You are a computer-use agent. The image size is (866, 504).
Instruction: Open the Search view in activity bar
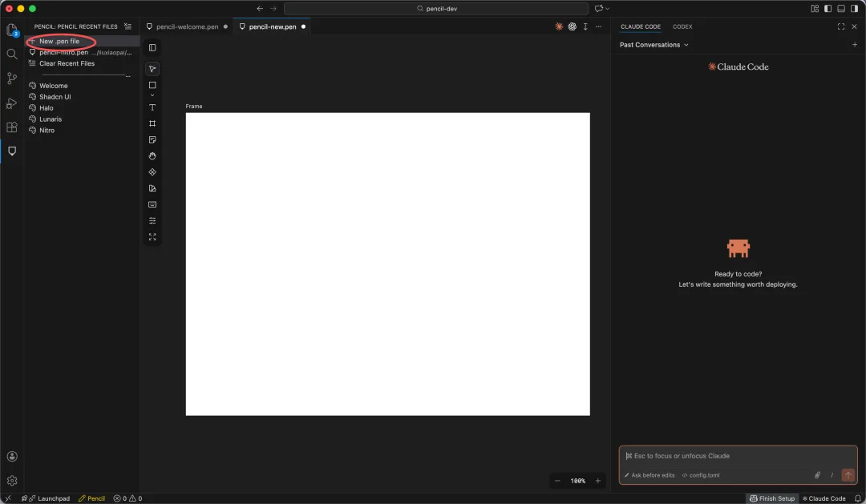click(x=11, y=54)
